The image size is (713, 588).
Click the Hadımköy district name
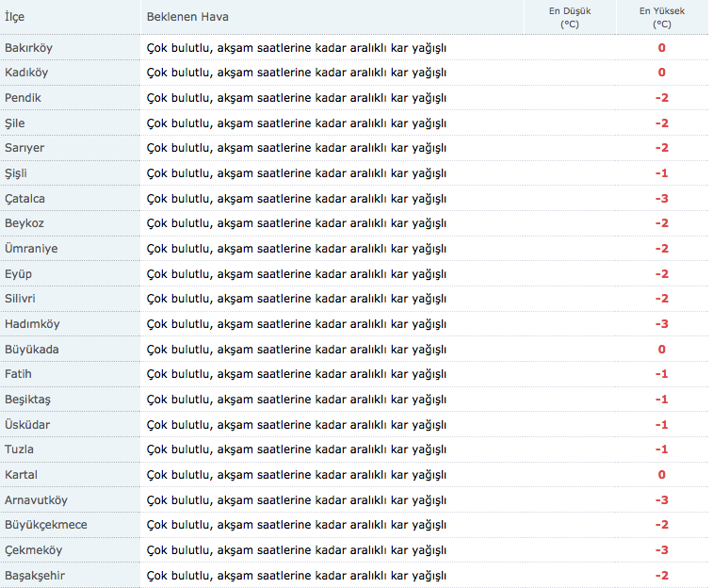32,324
